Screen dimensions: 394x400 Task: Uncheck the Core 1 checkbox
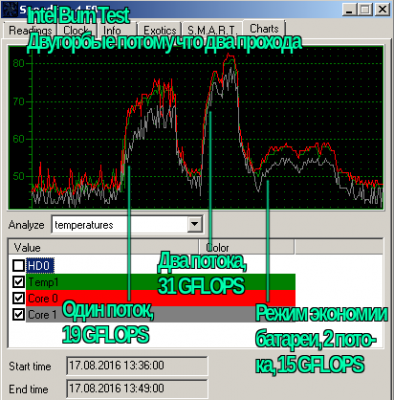coord(19,314)
